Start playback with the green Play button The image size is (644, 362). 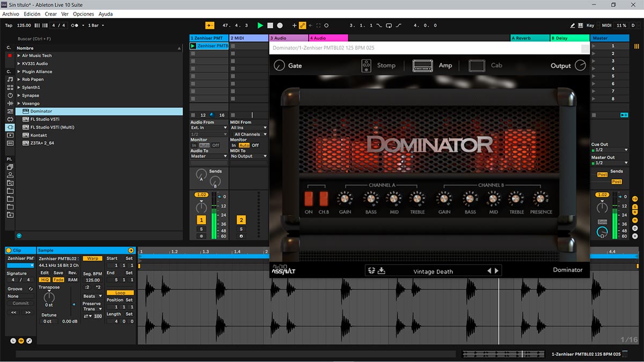coord(260,25)
